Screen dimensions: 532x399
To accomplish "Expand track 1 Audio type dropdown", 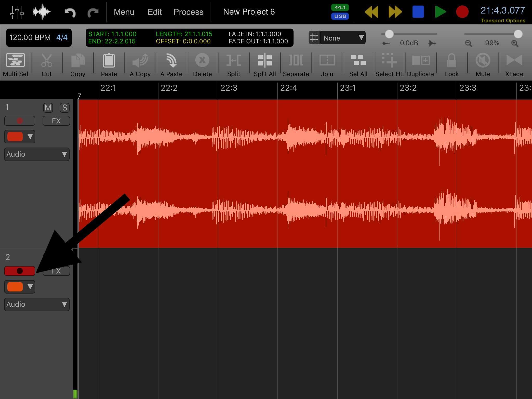I will tap(37, 154).
